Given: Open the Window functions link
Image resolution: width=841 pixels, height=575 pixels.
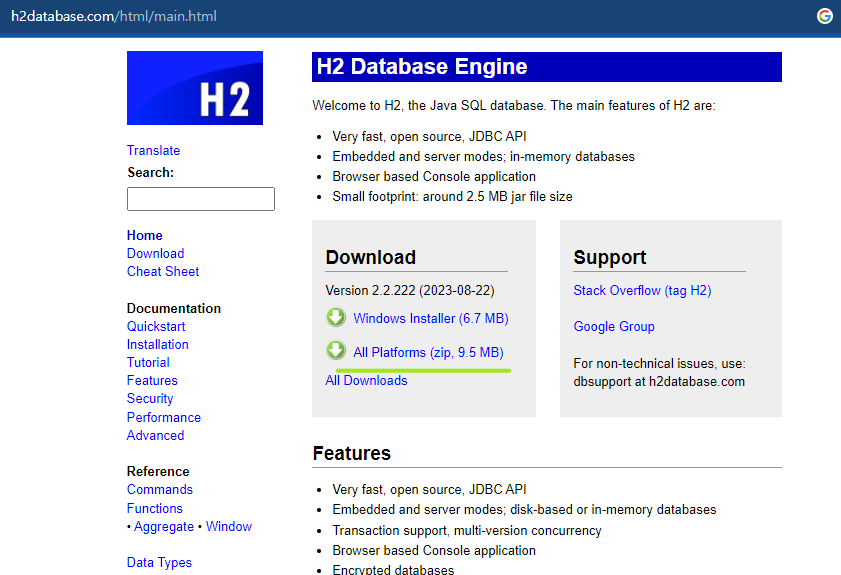Looking at the screenshot, I should [x=229, y=527].
